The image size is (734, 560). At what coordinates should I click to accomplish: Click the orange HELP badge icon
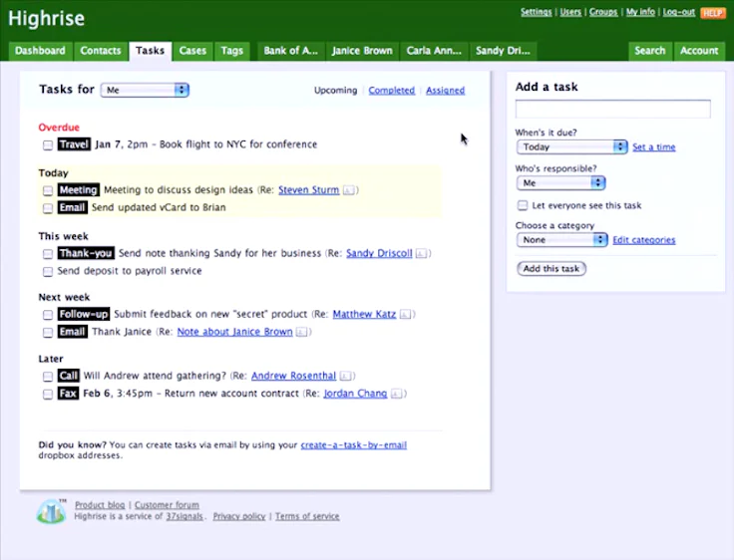click(712, 13)
